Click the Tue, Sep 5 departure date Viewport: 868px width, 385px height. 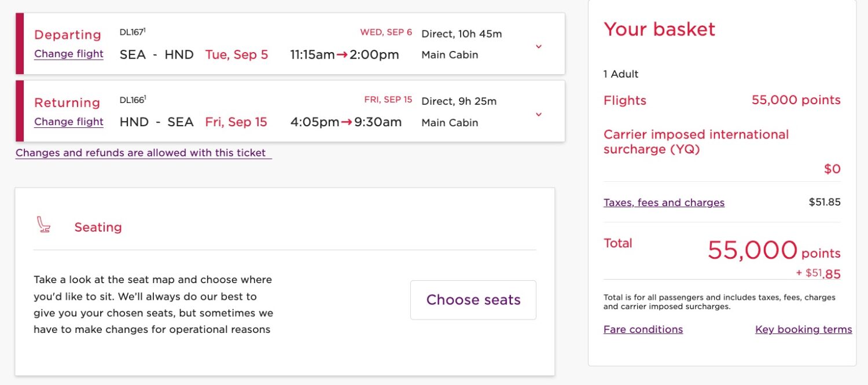click(x=236, y=54)
